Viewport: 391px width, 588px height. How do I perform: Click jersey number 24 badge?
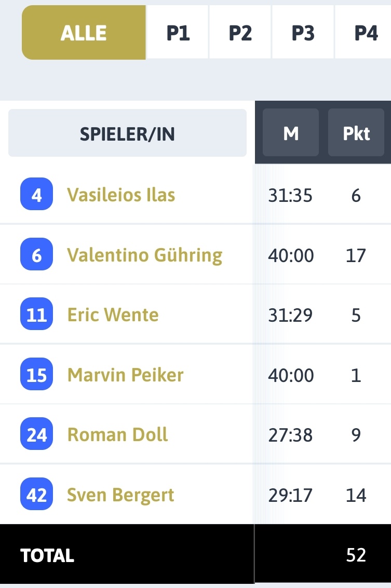(36, 433)
